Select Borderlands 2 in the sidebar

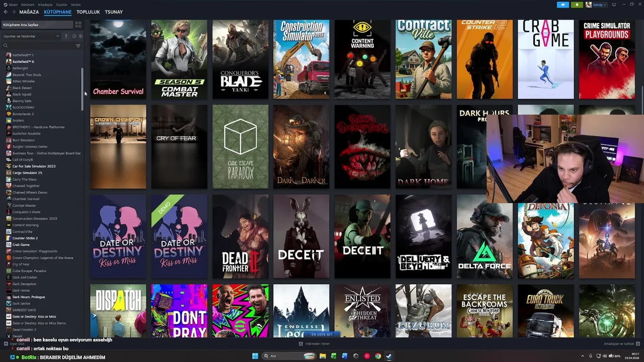pos(23,114)
